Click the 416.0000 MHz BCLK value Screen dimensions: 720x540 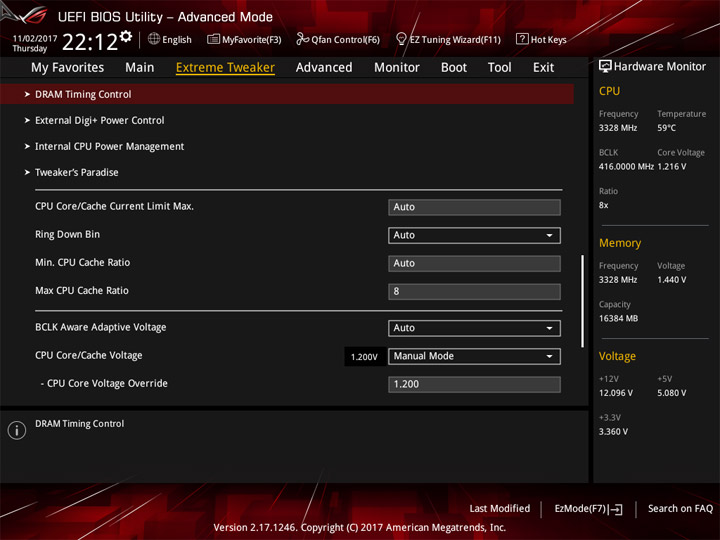point(626,167)
